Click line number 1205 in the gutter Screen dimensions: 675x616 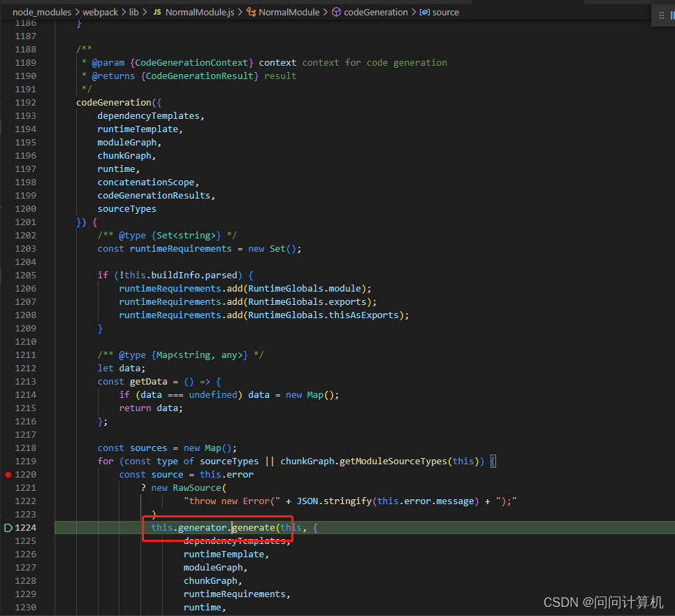coord(25,275)
